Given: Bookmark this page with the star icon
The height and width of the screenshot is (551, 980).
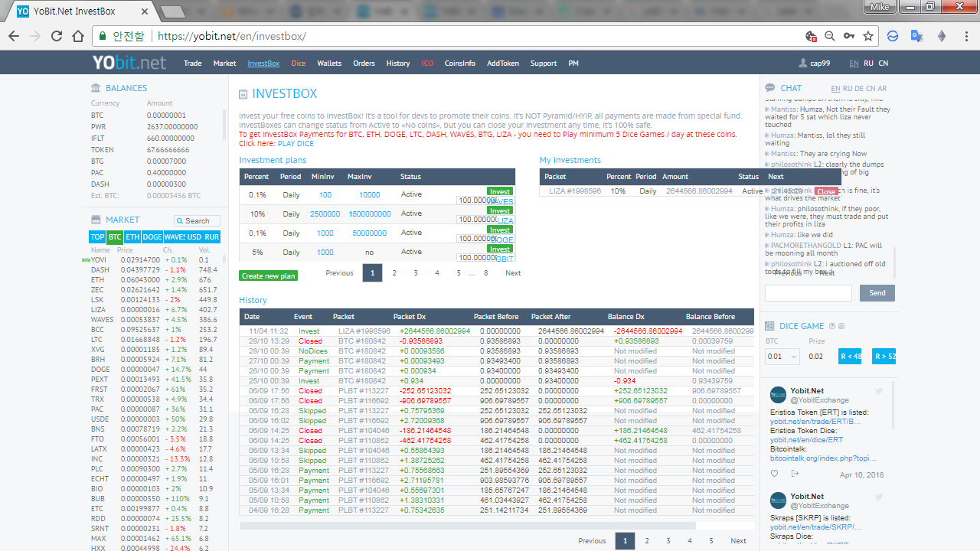Looking at the screenshot, I should click(868, 36).
